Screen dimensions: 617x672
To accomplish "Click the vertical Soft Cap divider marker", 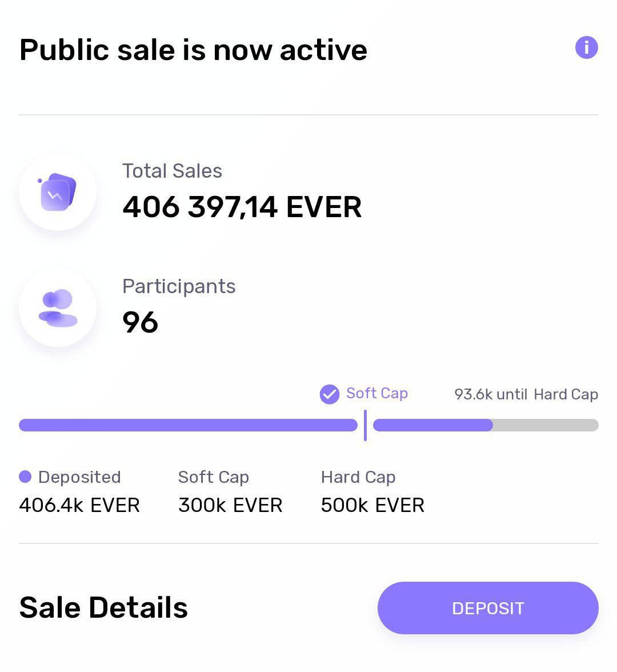I will click(365, 425).
